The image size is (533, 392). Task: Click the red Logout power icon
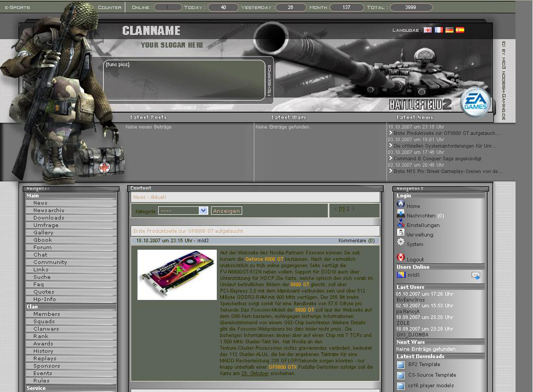[x=401, y=257]
